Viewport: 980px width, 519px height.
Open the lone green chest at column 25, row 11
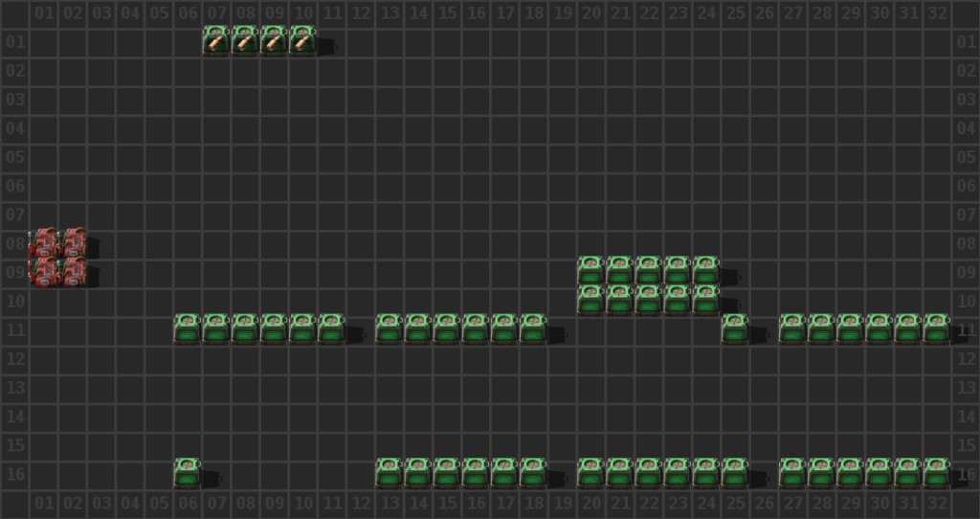pyautogui.click(x=734, y=328)
